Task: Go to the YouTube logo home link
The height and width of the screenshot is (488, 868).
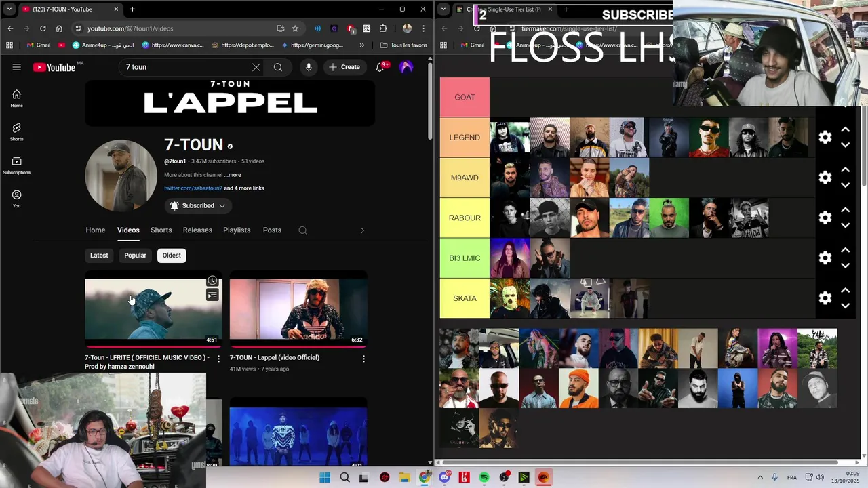Action: click(54, 67)
